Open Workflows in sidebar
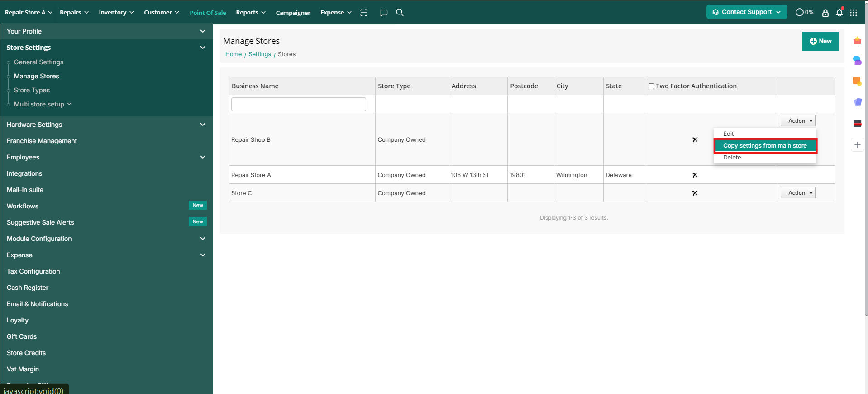Viewport: 868px width, 394px height. (23, 206)
